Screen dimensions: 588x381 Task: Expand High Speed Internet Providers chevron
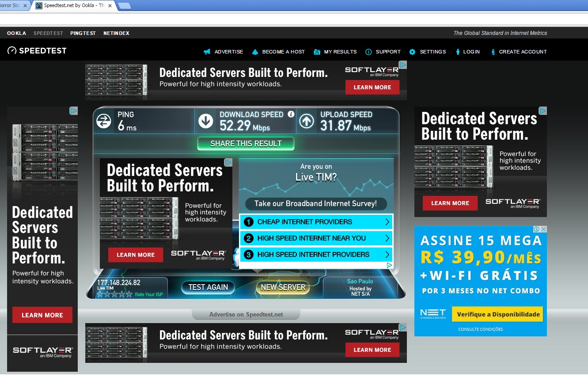(x=387, y=255)
